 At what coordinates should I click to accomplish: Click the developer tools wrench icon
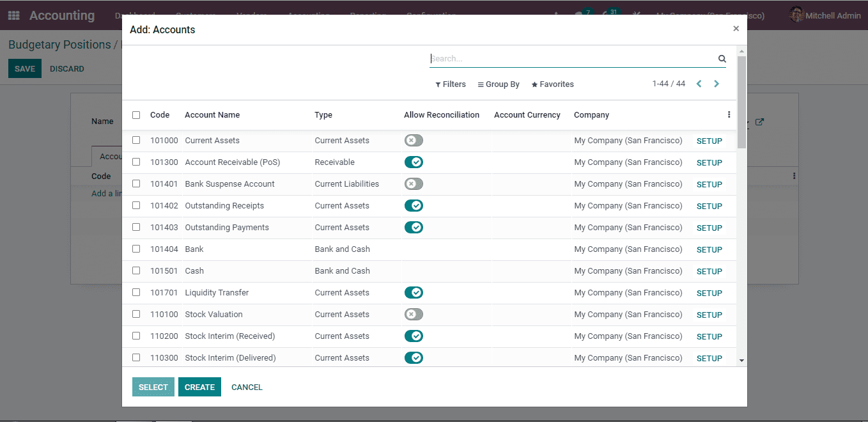point(636,15)
